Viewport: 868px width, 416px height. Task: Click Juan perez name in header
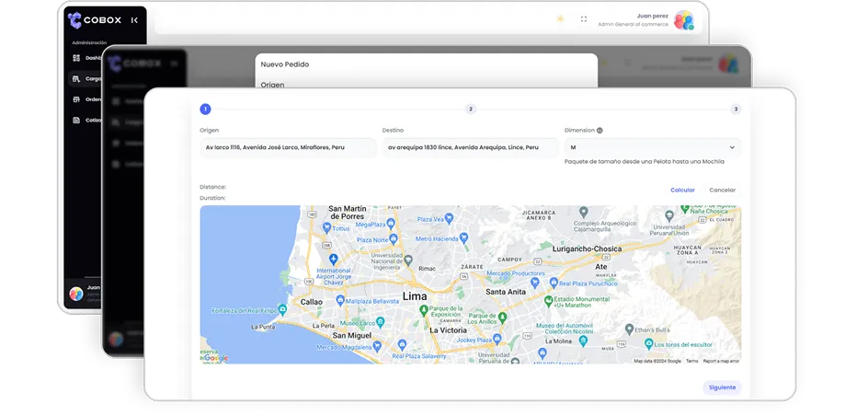[x=653, y=16]
